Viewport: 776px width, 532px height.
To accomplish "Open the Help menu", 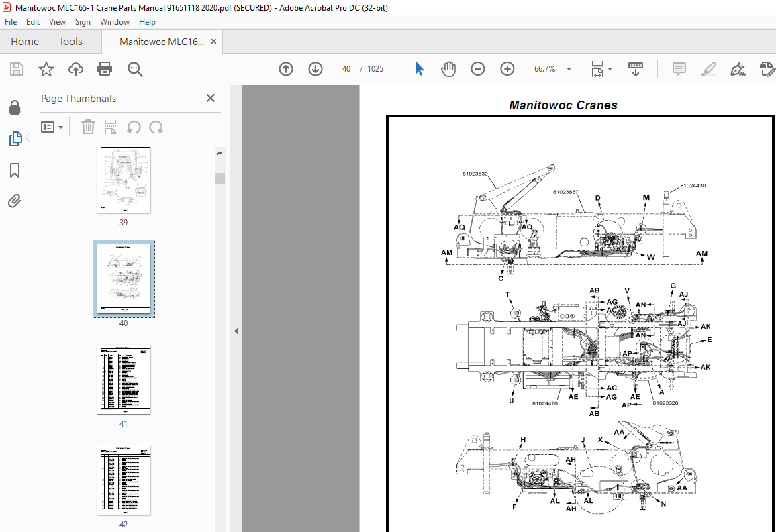I will [x=147, y=21].
